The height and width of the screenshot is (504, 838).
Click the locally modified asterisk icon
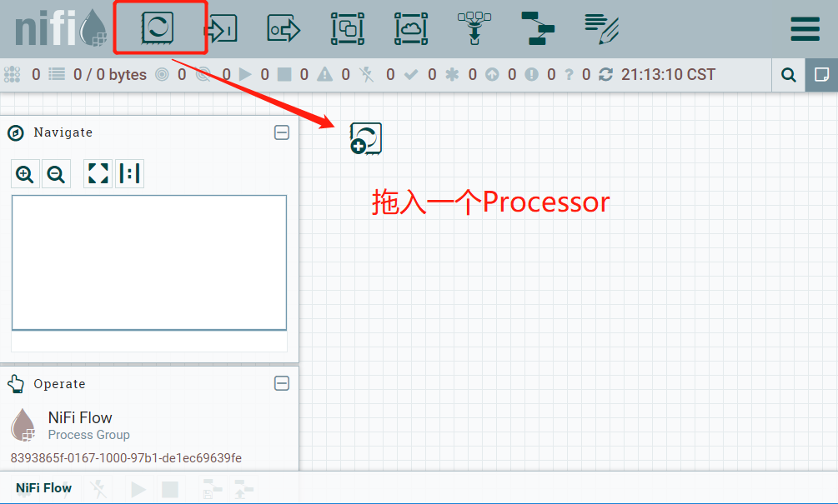tap(452, 74)
